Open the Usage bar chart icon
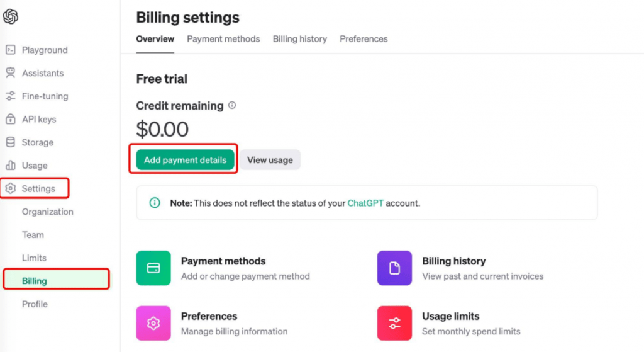Viewport: 644px width, 352px height. (11, 166)
